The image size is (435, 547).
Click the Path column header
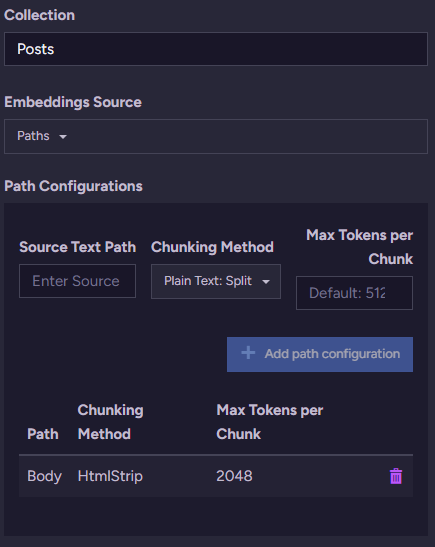click(x=43, y=434)
